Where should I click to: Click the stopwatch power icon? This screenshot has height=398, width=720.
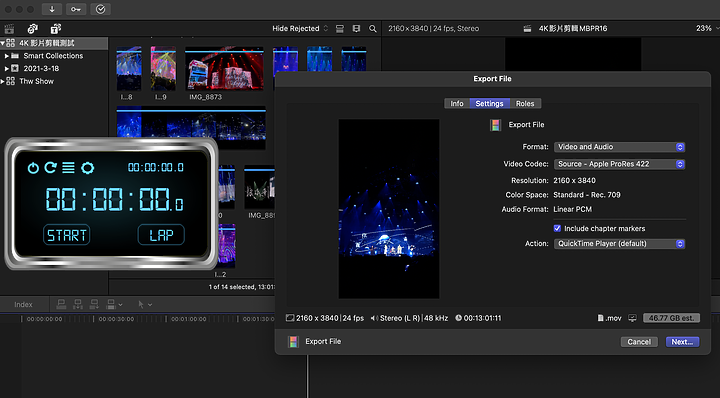pos(33,168)
